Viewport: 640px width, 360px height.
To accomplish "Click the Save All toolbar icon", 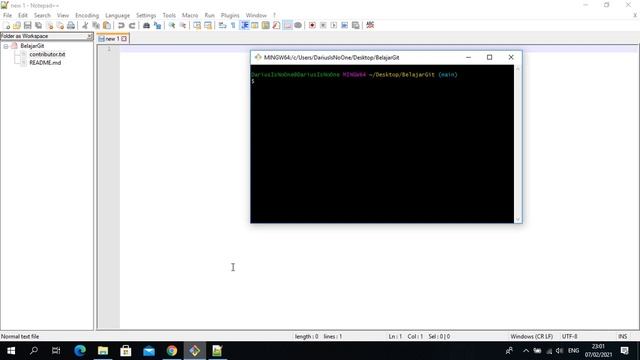I will click(x=38, y=25).
